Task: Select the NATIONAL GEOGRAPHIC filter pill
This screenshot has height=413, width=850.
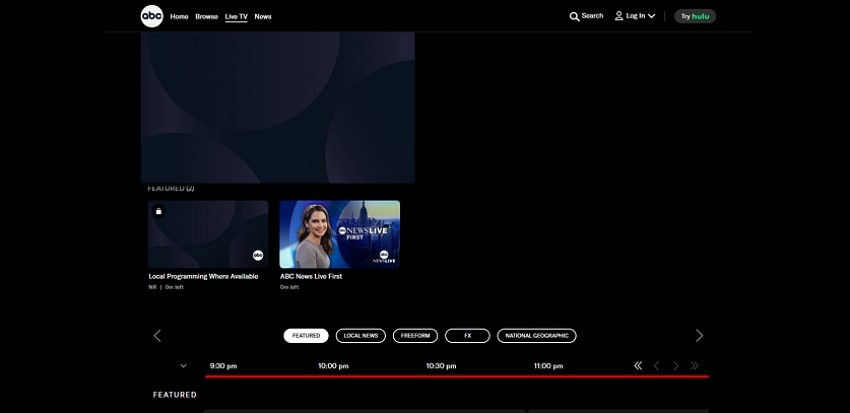Action: tap(537, 335)
